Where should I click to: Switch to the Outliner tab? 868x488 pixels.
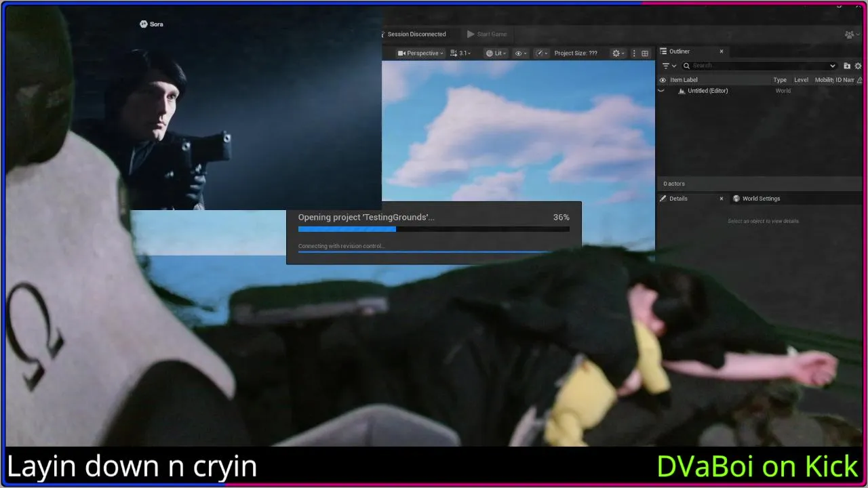coord(679,52)
